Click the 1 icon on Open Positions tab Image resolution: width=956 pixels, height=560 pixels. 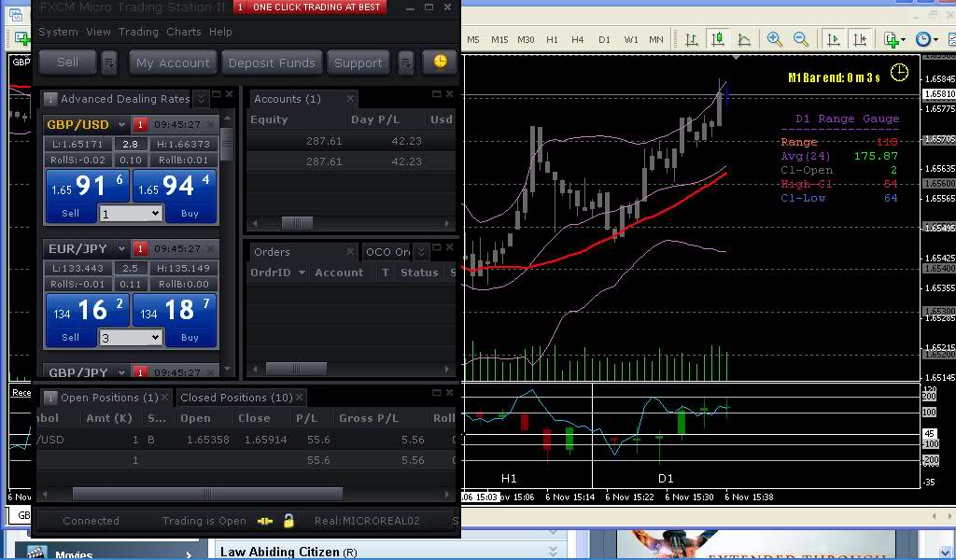tap(50, 398)
